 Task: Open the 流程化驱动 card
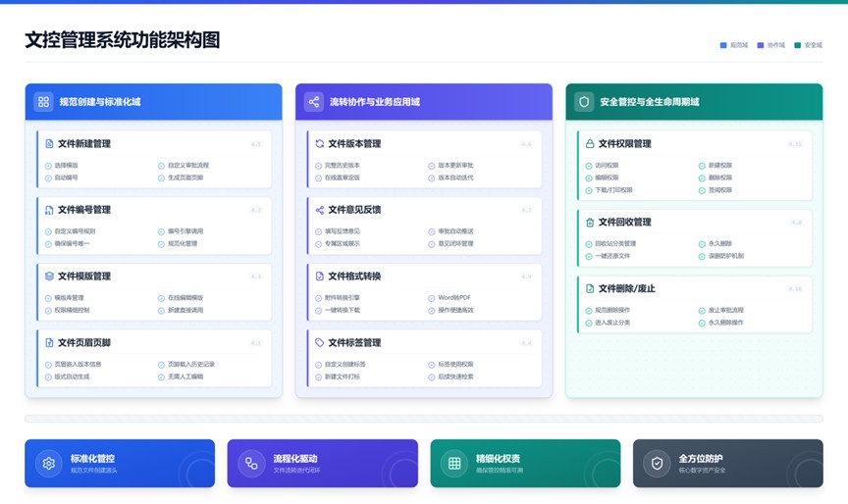click(308, 464)
